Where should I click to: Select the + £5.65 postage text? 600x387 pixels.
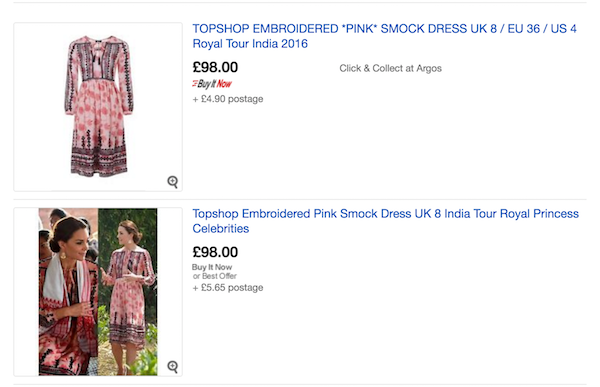click(x=228, y=287)
